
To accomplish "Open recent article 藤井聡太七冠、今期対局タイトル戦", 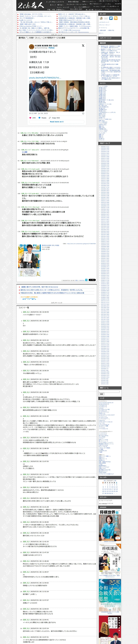I will (110, 47).
